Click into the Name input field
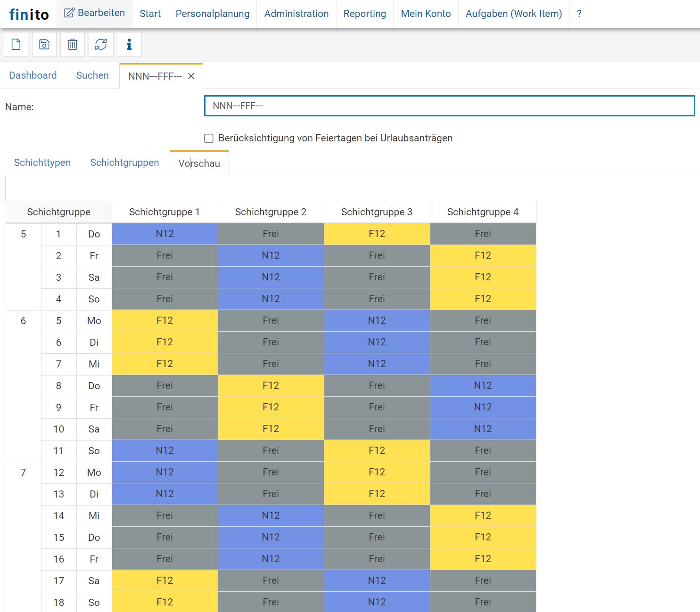This screenshot has width=700, height=612. (x=449, y=106)
